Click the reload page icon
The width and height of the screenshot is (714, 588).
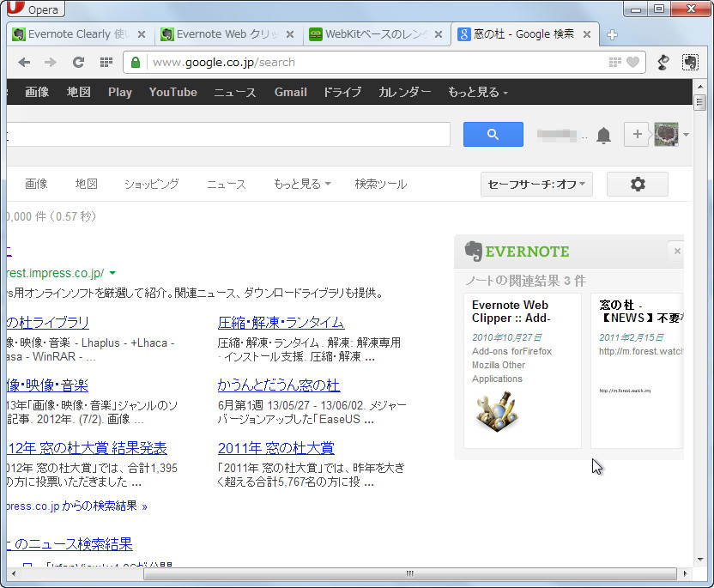click(x=78, y=62)
